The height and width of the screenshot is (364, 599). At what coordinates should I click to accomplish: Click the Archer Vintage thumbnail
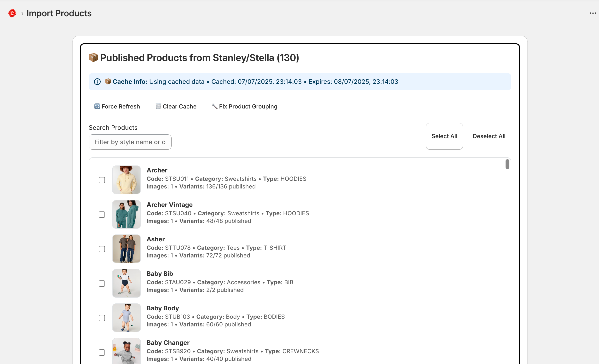click(x=127, y=214)
